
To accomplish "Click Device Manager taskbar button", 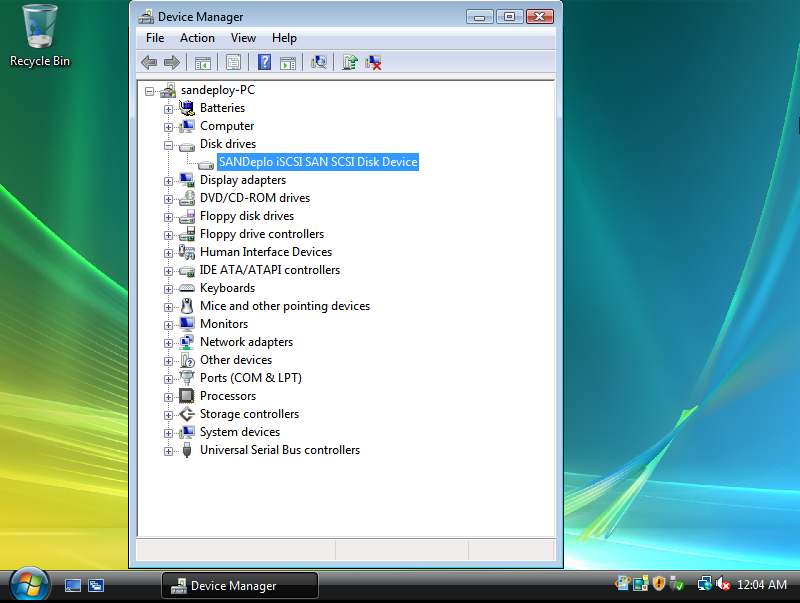I will [x=240, y=586].
